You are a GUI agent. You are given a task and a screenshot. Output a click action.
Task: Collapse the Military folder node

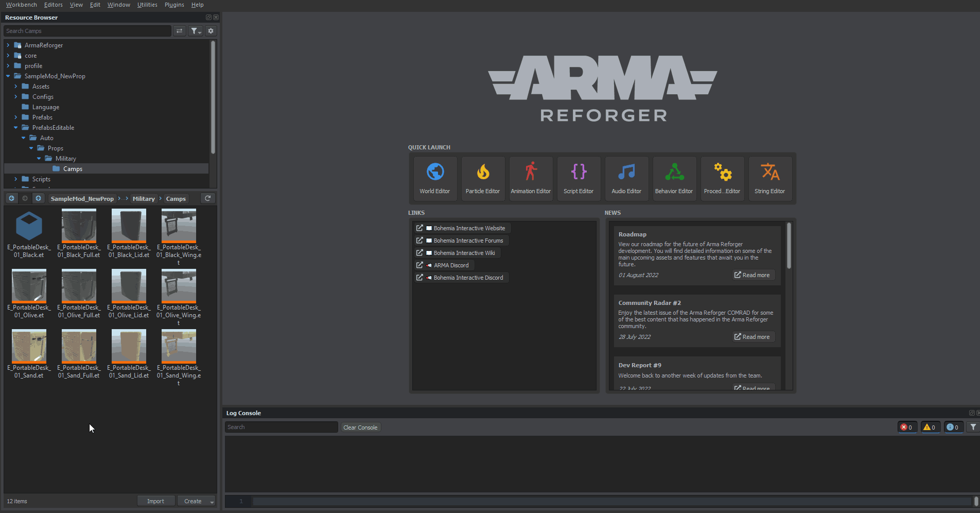point(39,159)
